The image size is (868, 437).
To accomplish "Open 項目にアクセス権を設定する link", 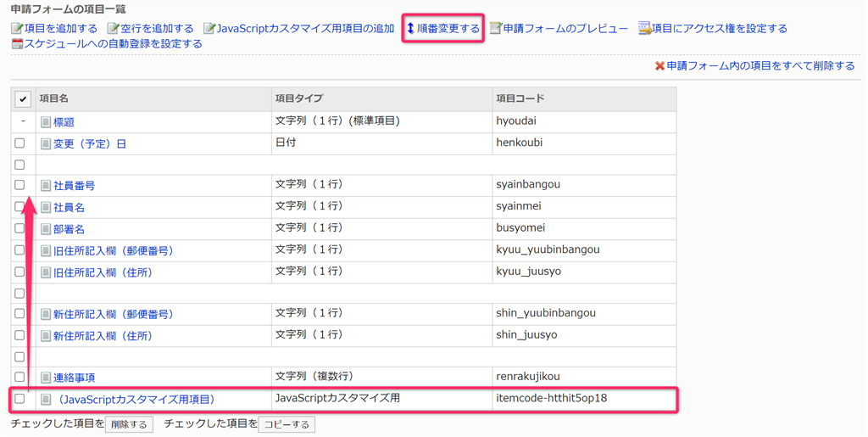I will pyautogui.click(x=720, y=28).
